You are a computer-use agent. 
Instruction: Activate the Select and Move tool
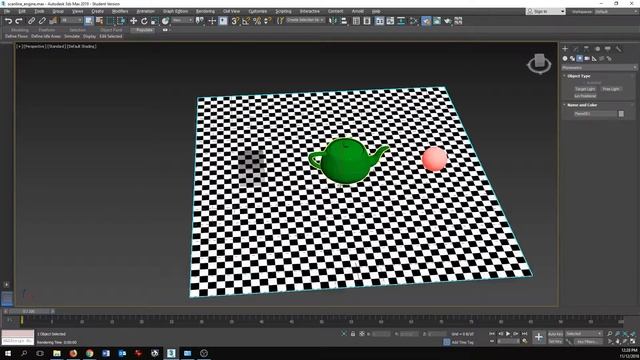click(133, 21)
